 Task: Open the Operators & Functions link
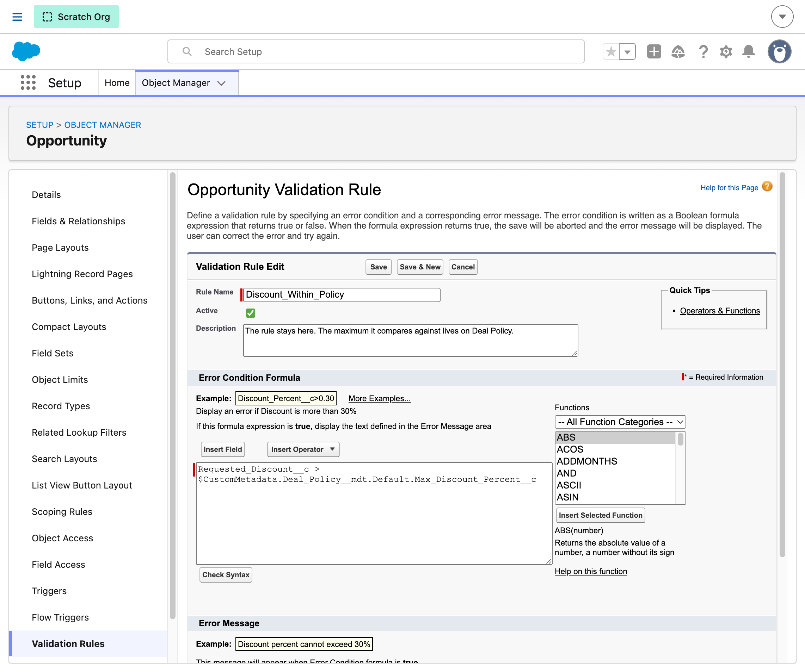click(719, 311)
